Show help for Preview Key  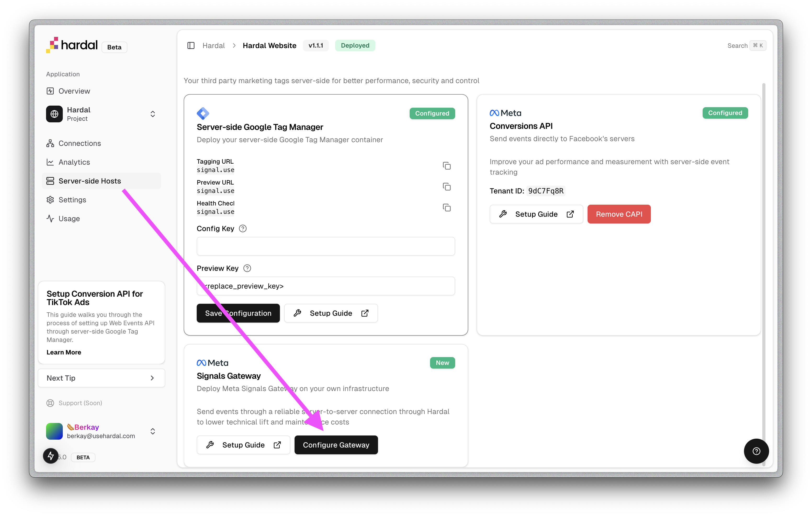click(247, 268)
